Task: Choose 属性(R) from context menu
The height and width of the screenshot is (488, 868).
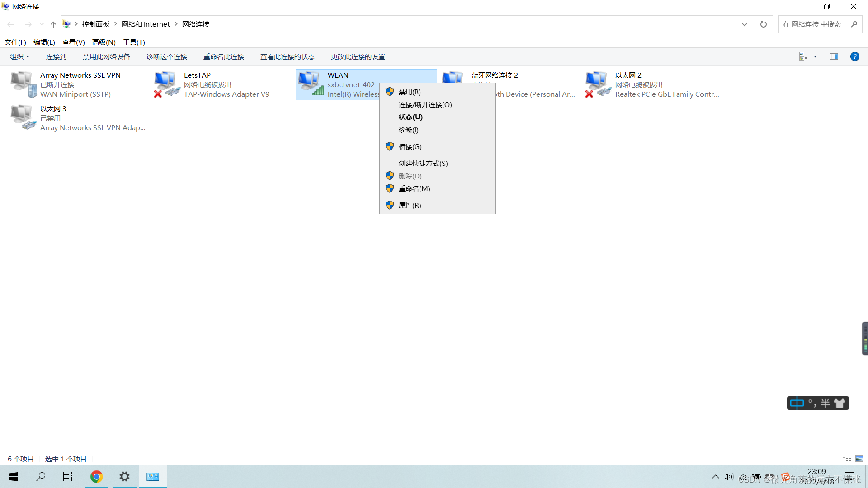Action: click(x=410, y=205)
